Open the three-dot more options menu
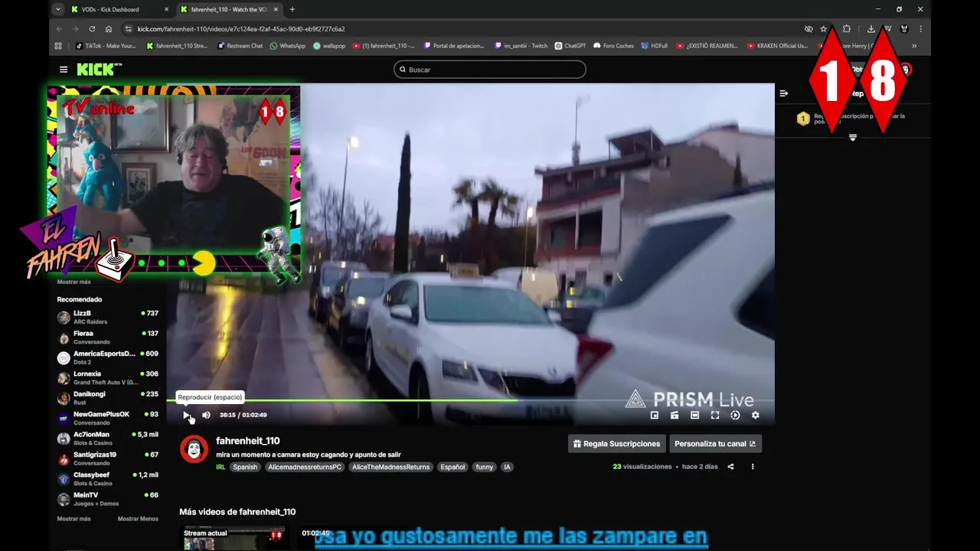980x551 pixels. pyautogui.click(x=753, y=466)
